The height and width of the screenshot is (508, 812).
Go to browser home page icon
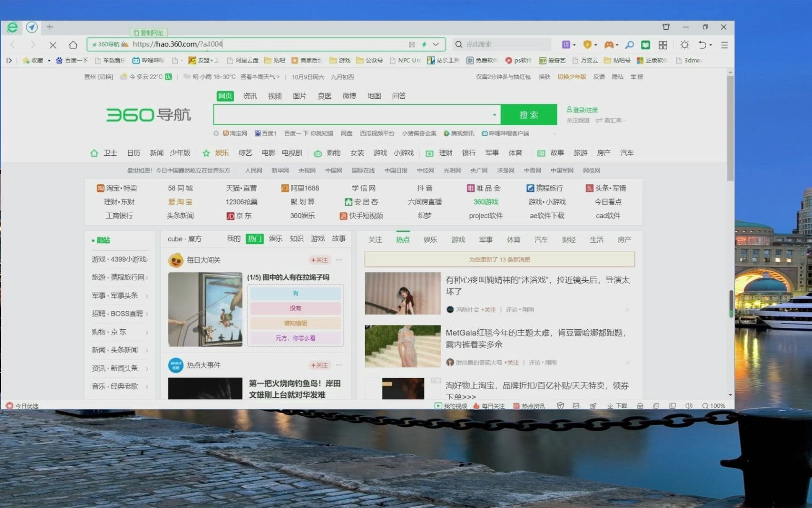tap(73, 45)
